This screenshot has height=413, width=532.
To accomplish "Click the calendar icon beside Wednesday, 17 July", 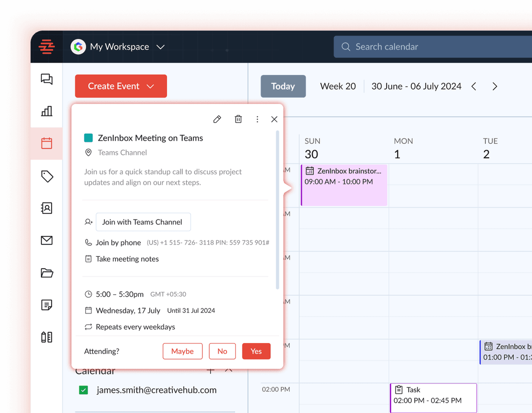I will [88, 310].
